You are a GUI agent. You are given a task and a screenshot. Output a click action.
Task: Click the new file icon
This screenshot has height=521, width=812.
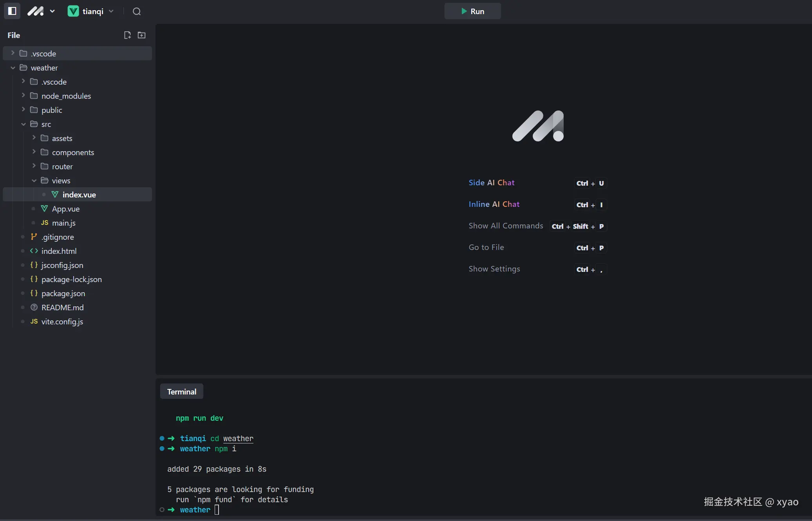[x=127, y=35]
